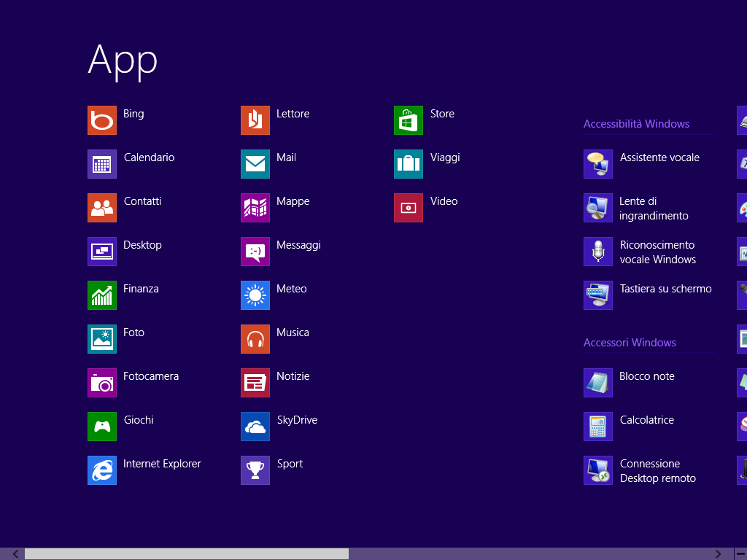Image resolution: width=747 pixels, height=560 pixels.
Task: Click the Accessibilità Windows group header
Action: coord(636,124)
